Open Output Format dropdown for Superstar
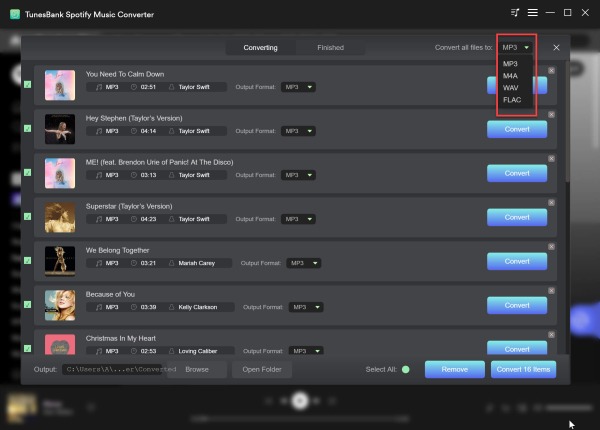This screenshot has height=430, width=600. point(298,219)
